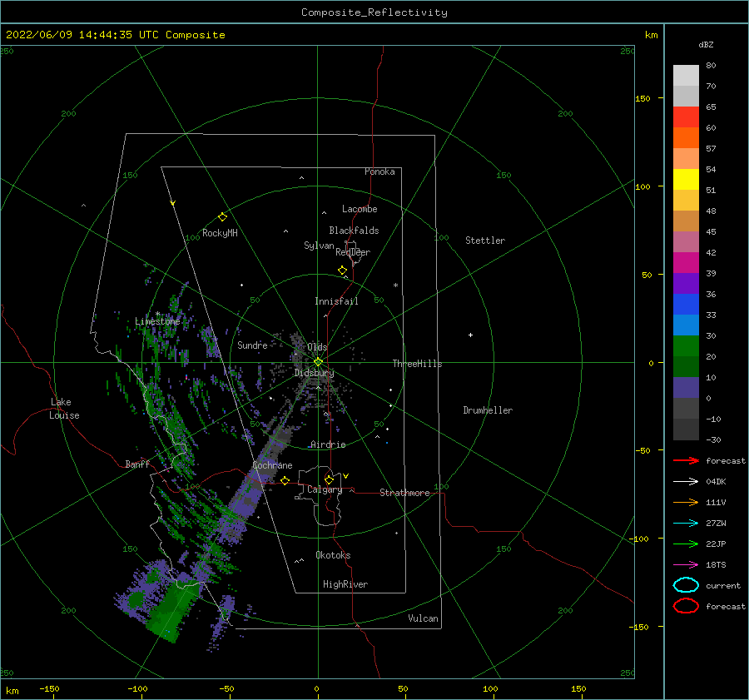The image size is (749, 700).
Task: Click the Sundre town label
Action: pos(252,345)
